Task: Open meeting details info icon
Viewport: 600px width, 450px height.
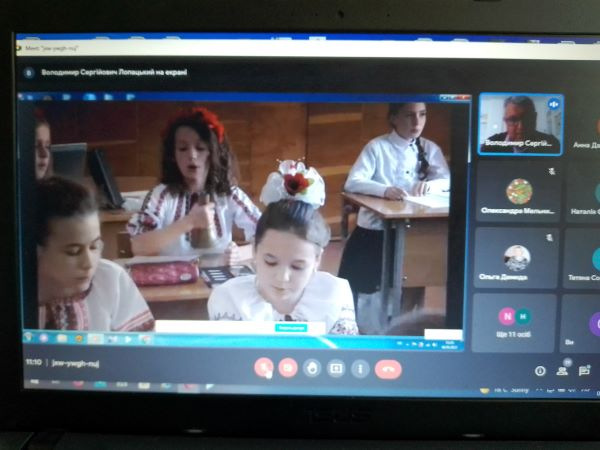Action: pyautogui.click(x=540, y=371)
